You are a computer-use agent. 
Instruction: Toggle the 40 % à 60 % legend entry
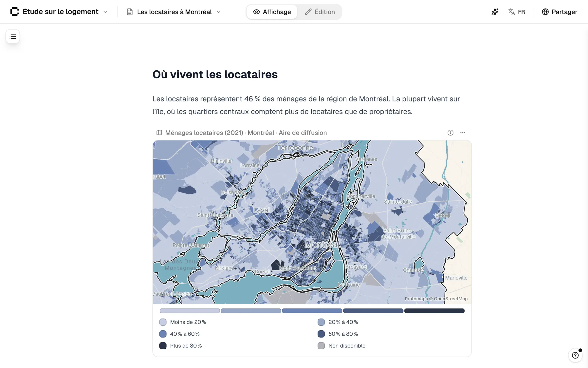coord(180,334)
